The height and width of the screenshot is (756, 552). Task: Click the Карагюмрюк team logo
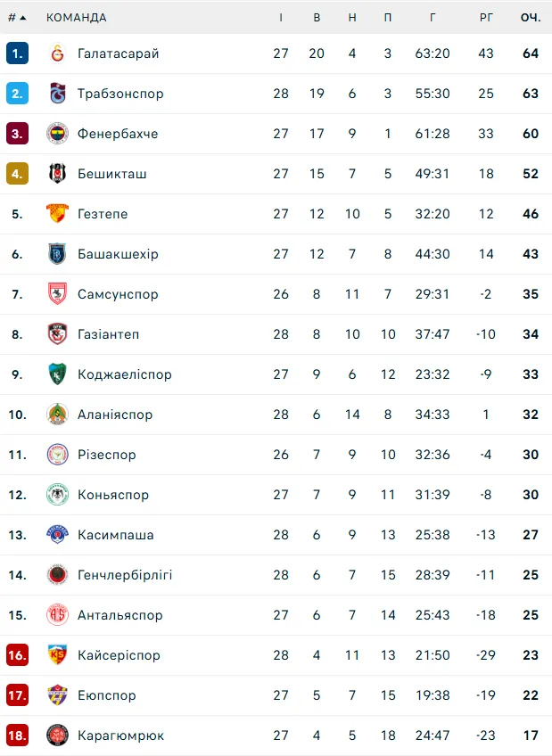(x=57, y=735)
